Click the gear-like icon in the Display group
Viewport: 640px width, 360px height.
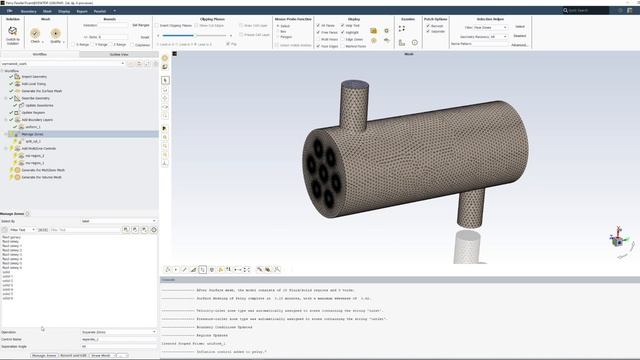point(387,31)
